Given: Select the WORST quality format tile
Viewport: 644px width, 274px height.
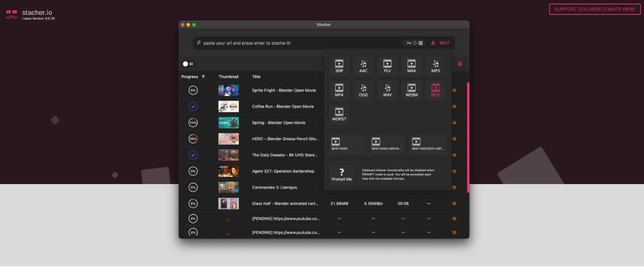Looking at the screenshot, I should pos(339,114).
